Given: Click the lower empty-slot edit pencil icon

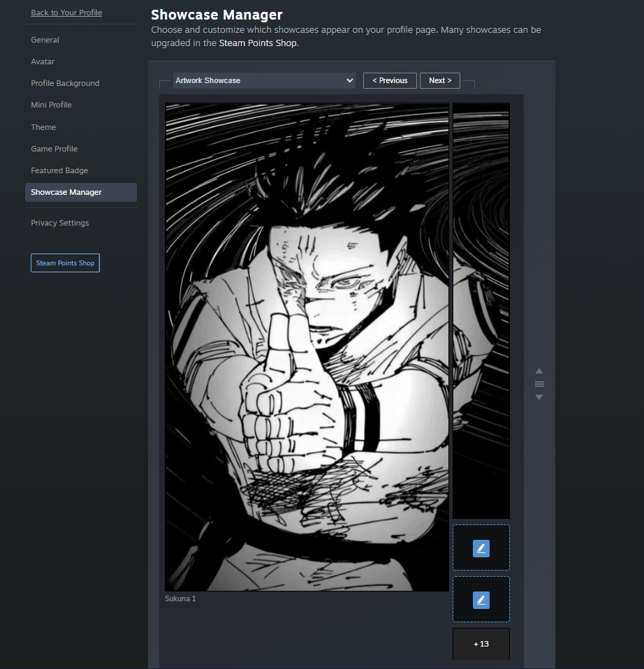Looking at the screenshot, I should pos(481,600).
